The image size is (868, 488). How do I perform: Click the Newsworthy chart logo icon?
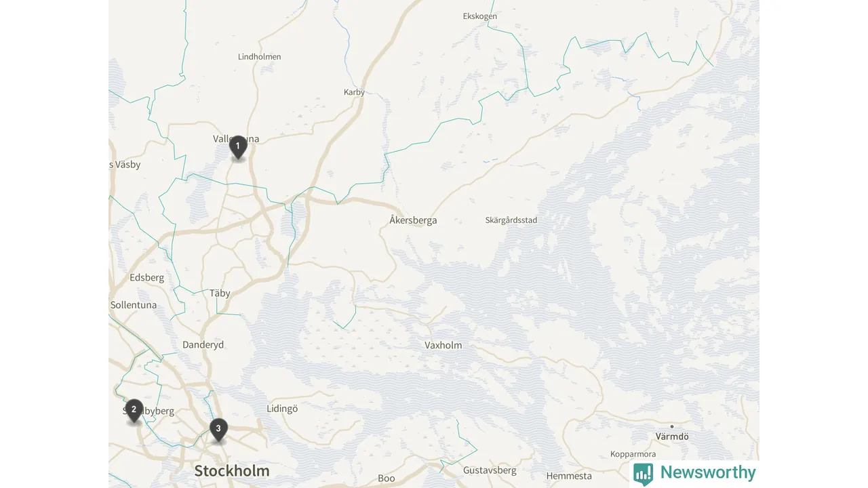coord(644,474)
